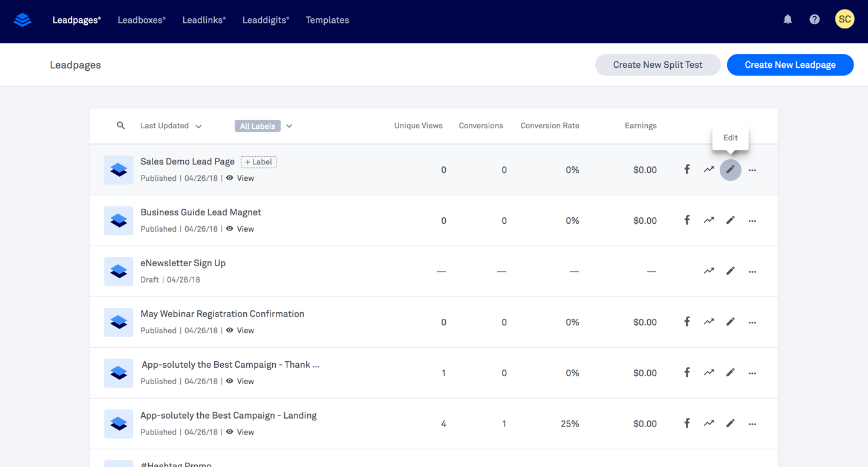Viewport: 868px width, 467px height.
Task: Open the Templates nav tab
Action: [327, 20]
